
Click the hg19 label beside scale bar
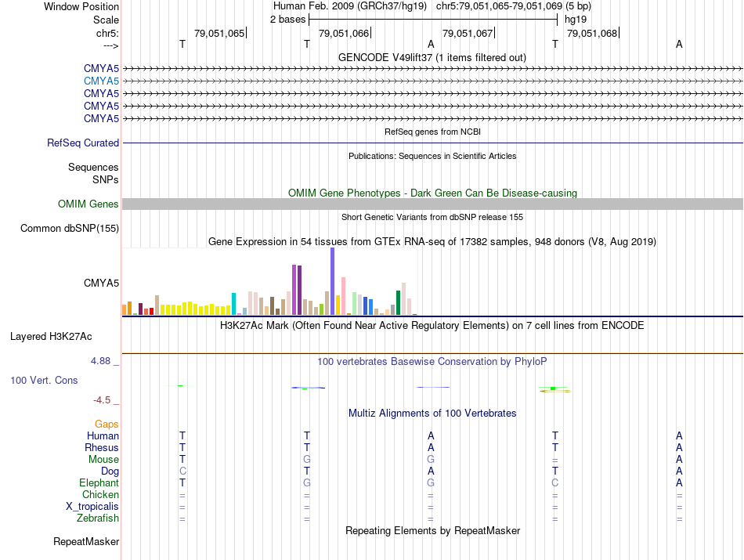[576, 20]
